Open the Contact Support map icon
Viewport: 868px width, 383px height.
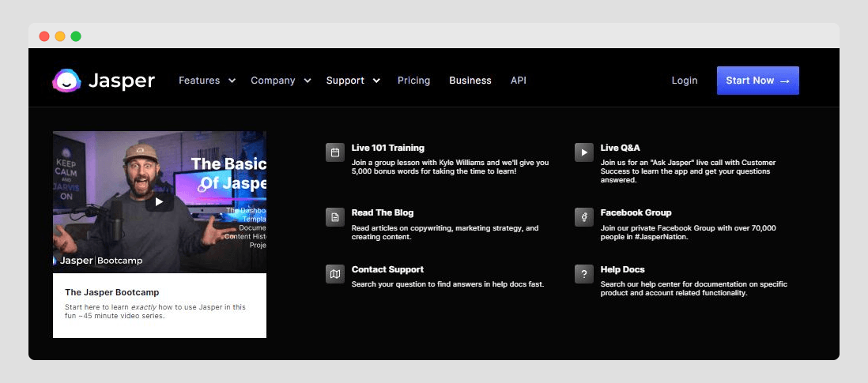point(335,274)
